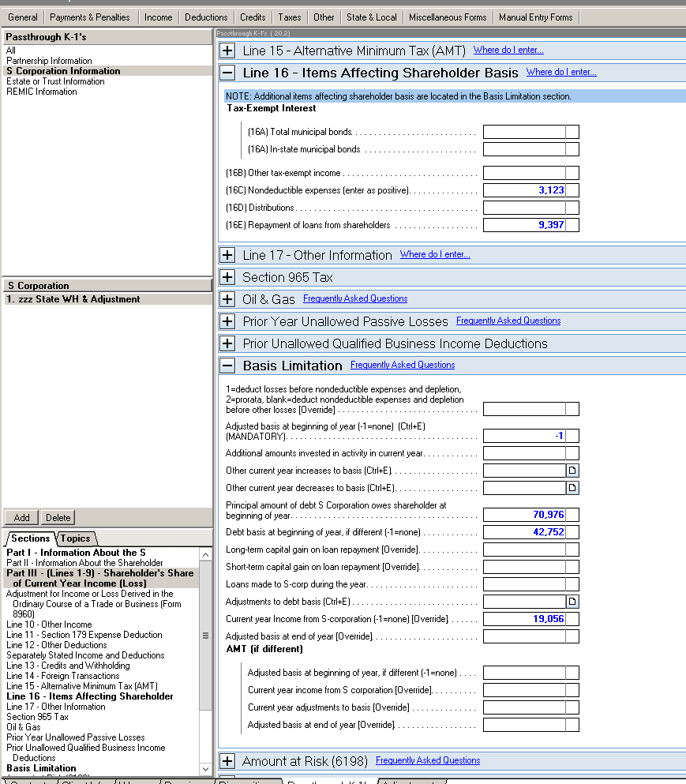Open the Deductions tab

coord(205,17)
